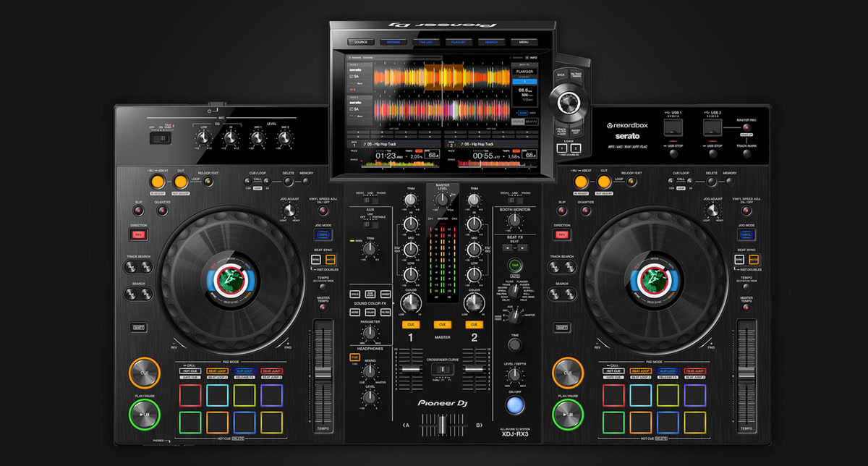Open the SOURCE tab on the screen
The image size is (868, 466).
click(x=360, y=42)
